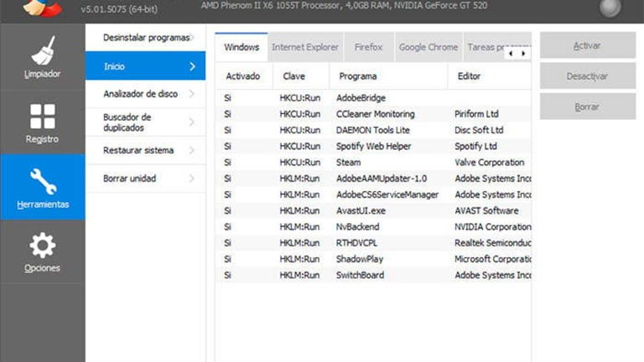Click the Realtek Semiconductor editor cell
This screenshot has height=362, width=644.
pyautogui.click(x=492, y=243)
